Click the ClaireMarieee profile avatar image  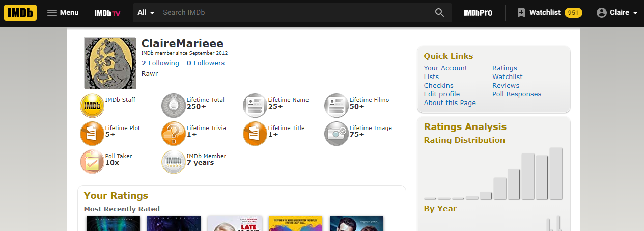coord(110,63)
